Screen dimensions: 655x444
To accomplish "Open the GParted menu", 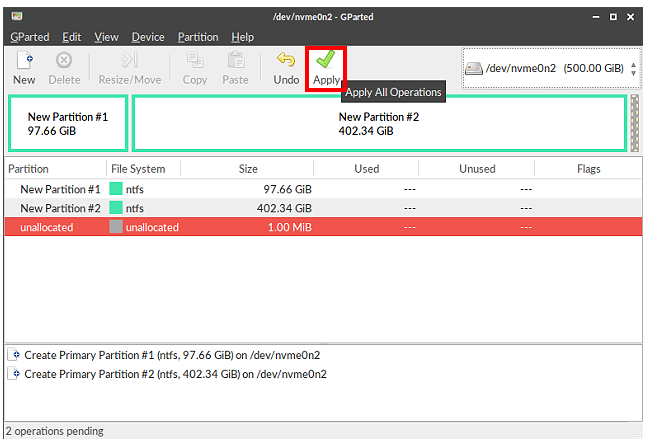I will click(30, 37).
